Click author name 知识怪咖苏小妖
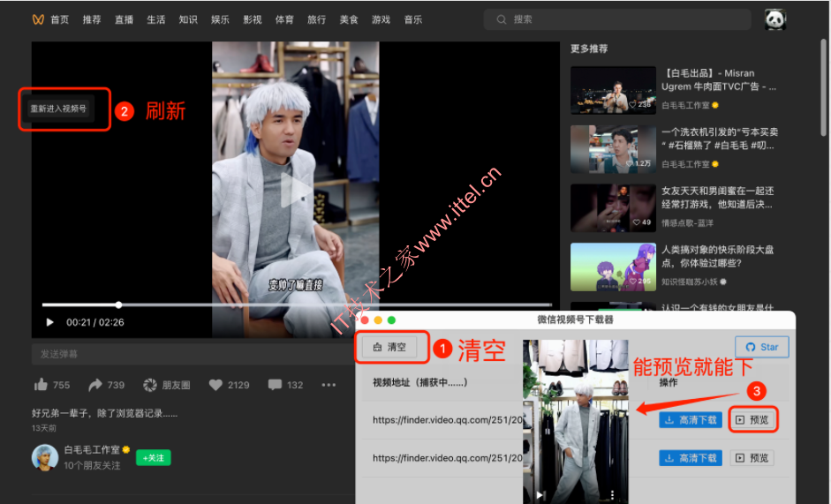831x504 pixels. (x=690, y=282)
